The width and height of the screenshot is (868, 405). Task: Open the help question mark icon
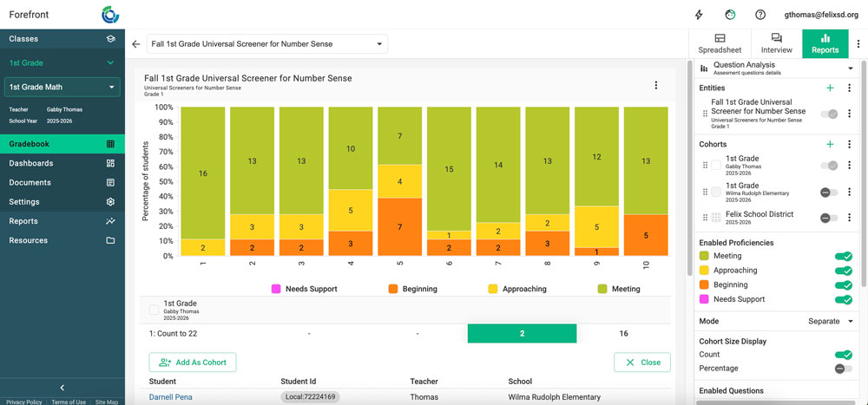(760, 15)
